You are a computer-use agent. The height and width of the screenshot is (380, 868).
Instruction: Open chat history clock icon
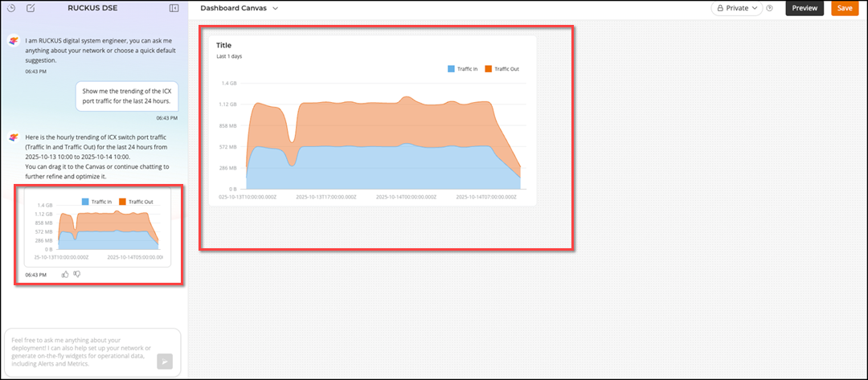[11, 8]
